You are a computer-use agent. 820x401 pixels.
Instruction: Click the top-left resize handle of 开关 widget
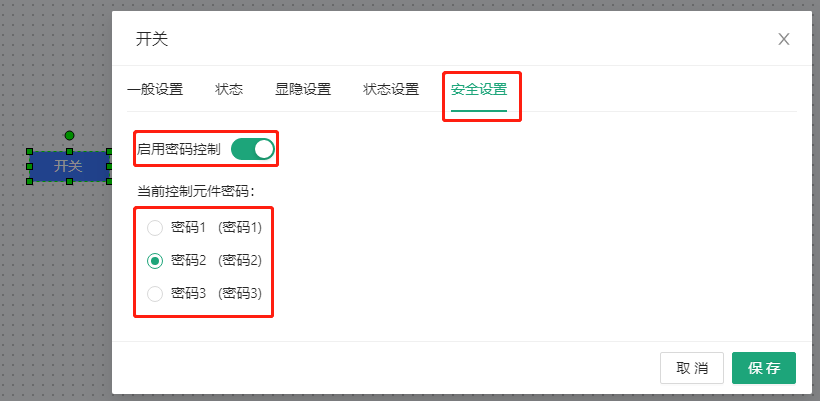pyautogui.click(x=30, y=151)
